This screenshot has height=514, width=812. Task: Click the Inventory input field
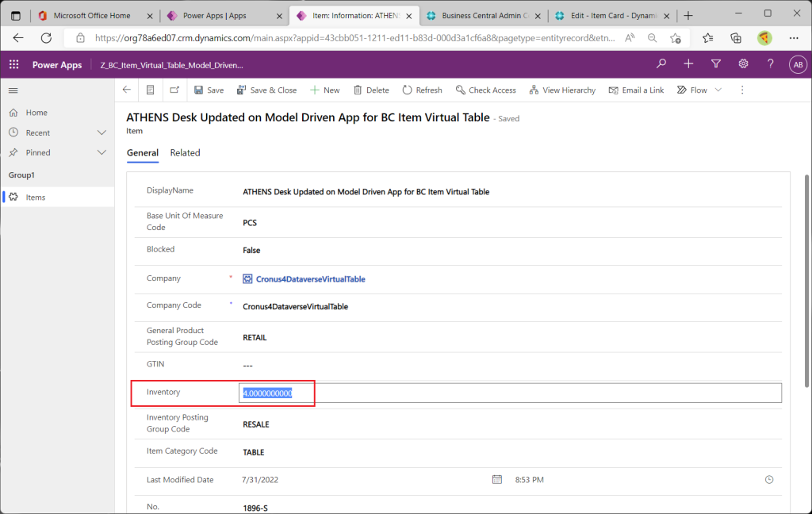(x=510, y=393)
